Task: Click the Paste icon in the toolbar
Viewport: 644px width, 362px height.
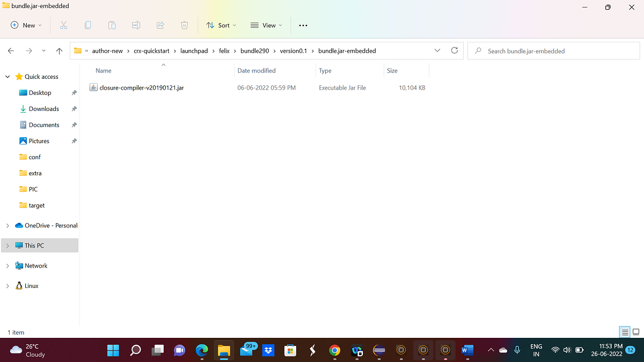Action: click(x=112, y=25)
